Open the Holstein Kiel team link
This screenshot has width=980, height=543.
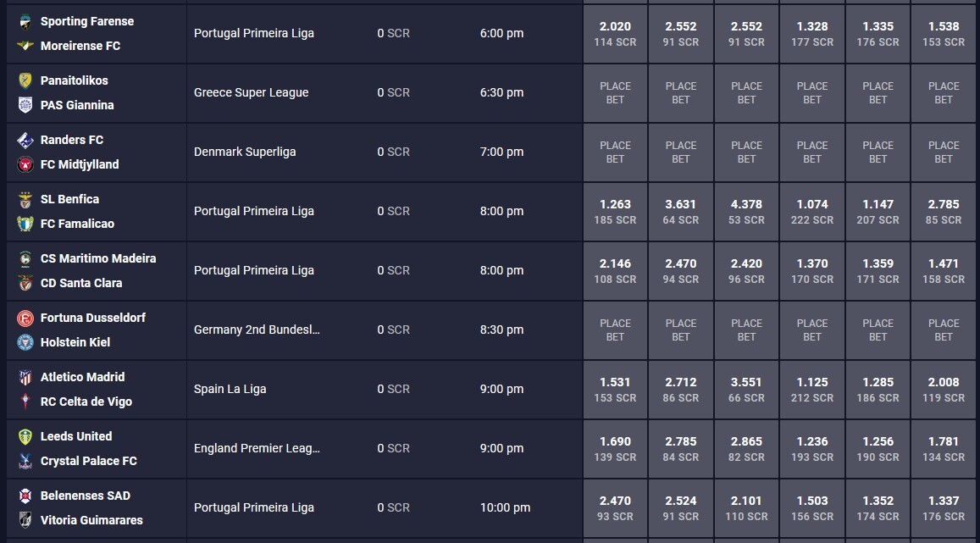(x=75, y=342)
